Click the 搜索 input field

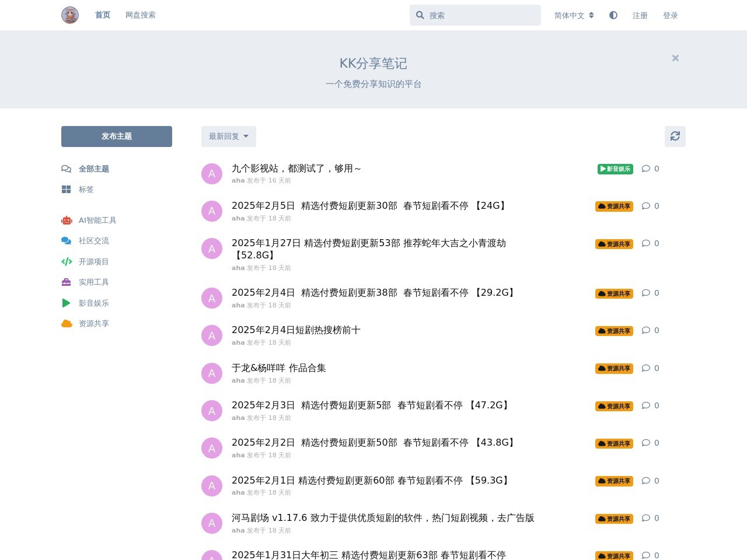pos(475,15)
